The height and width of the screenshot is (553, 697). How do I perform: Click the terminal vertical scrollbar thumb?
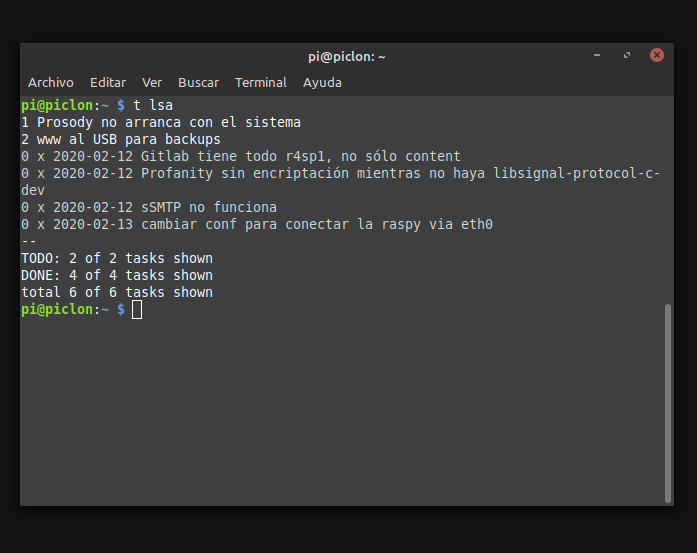point(668,400)
